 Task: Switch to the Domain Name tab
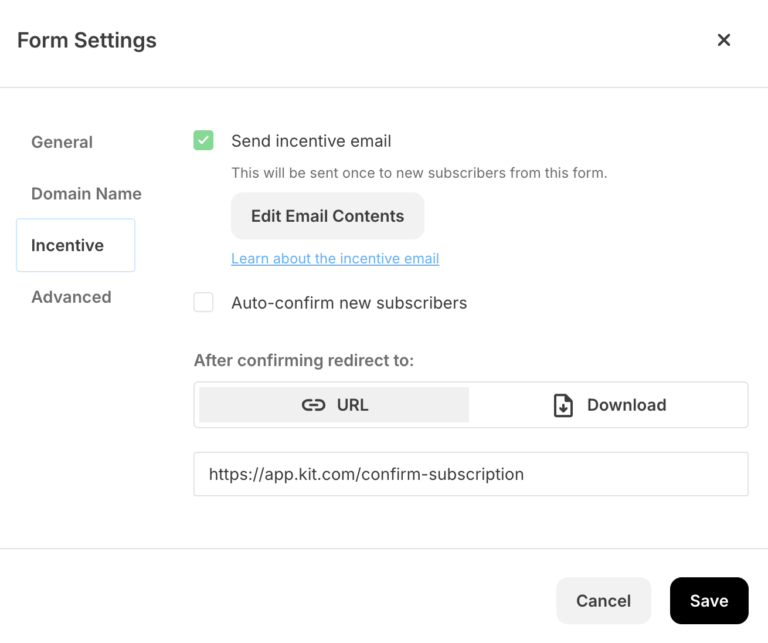tap(86, 194)
